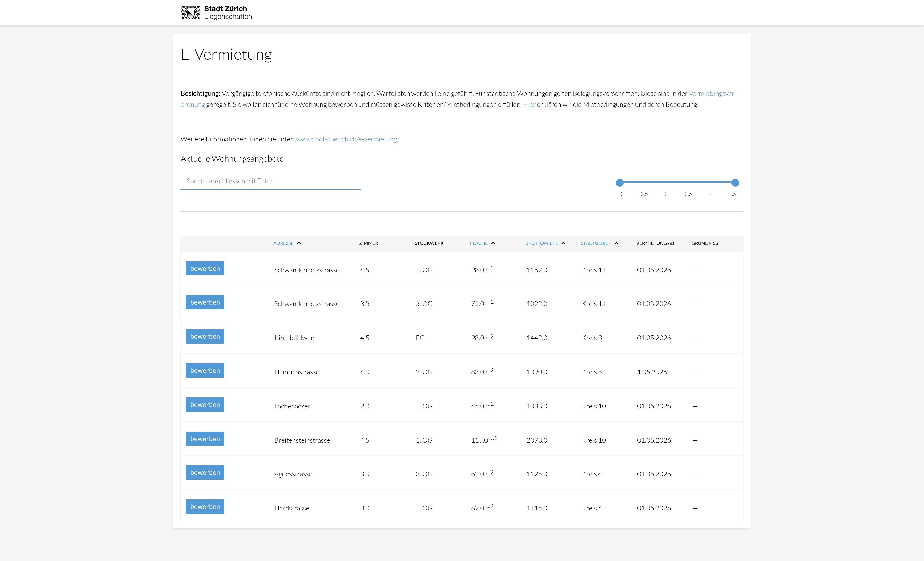The width and height of the screenshot is (924, 561).
Task: Click the sort arrow next to Adresse
Action: tap(299, 243)
